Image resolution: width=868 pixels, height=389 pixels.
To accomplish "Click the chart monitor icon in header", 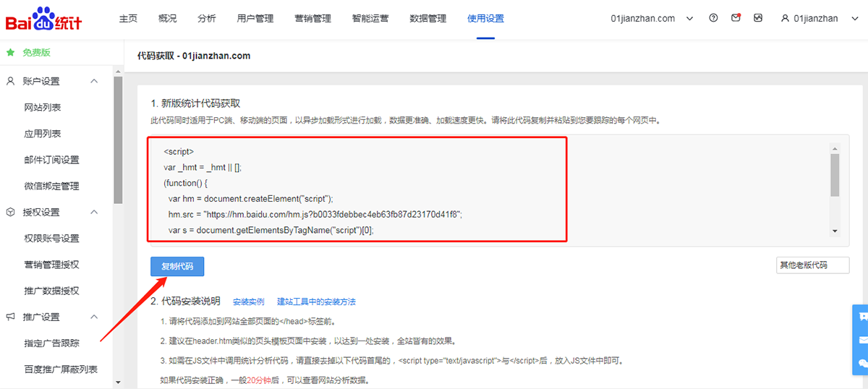I will coord(757,18).
